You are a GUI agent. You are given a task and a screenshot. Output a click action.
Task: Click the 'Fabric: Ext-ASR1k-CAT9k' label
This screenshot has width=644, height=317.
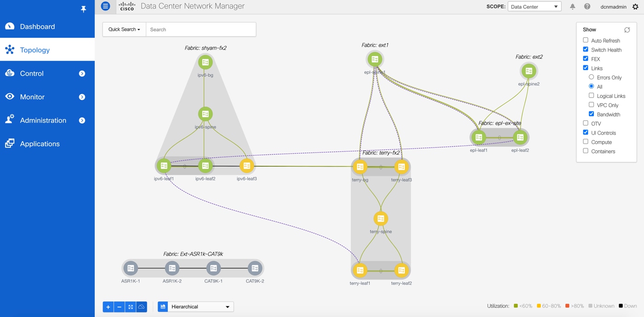click(193, 254)
